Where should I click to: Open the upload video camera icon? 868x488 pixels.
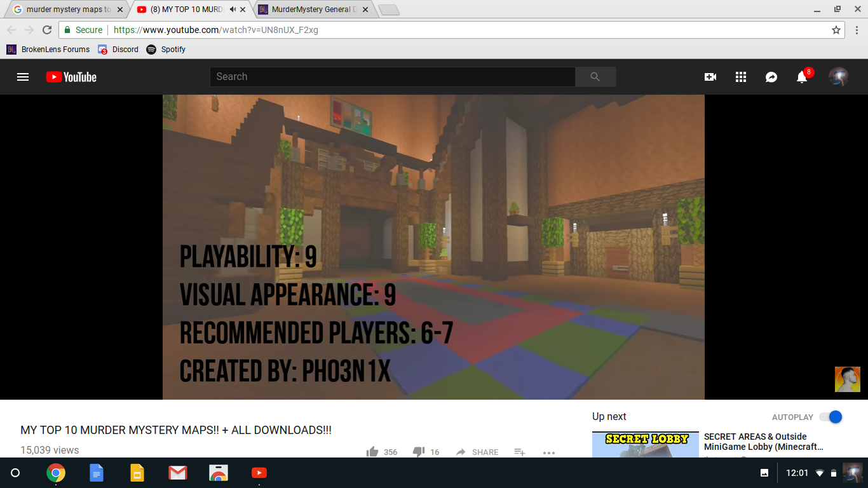[x=710, y=77]
